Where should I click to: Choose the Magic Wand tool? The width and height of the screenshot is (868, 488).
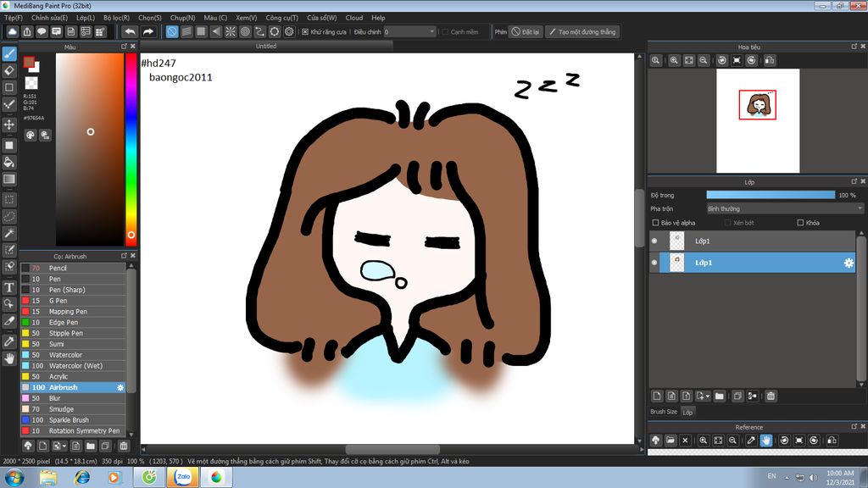[x=9, y=233]
